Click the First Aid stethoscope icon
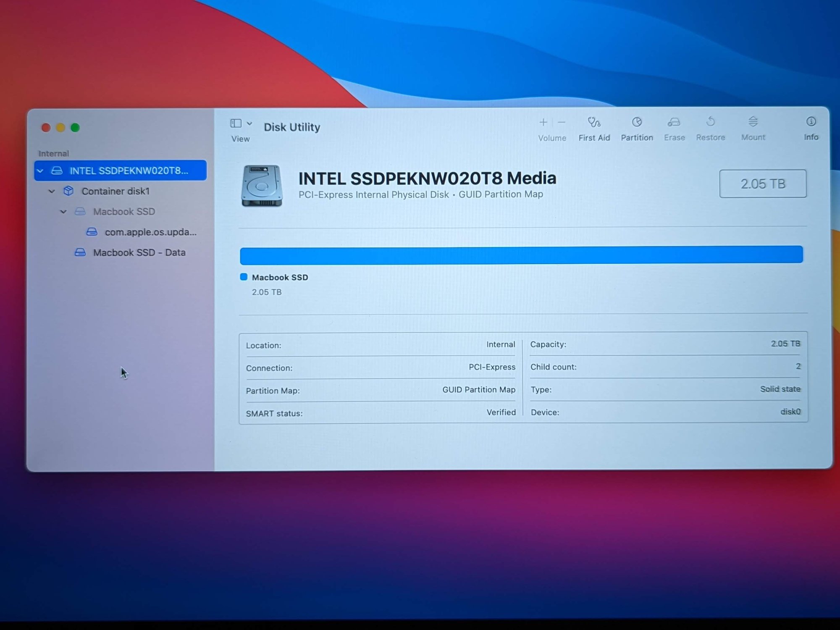This screenshot has width=840, height=630. 594,122
